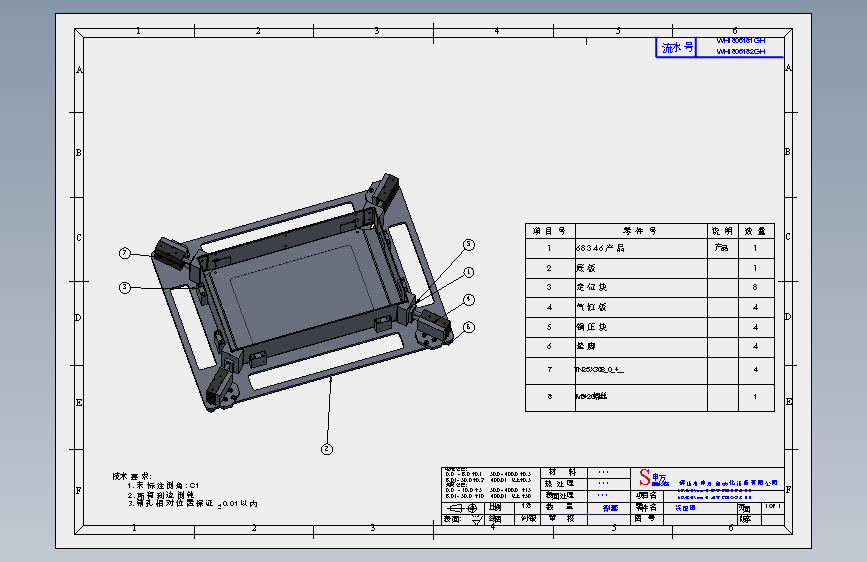Select balloon number 4 on the drawing
The image size is (867, 562).
click(469, 299)
